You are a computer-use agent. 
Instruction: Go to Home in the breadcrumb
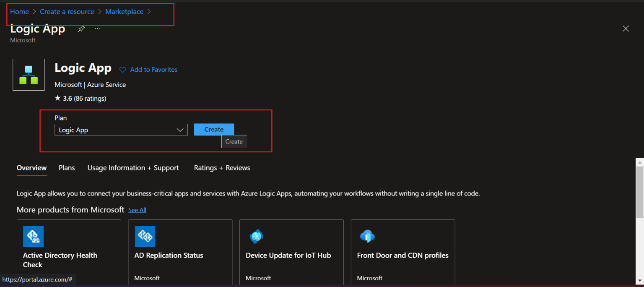click(19, 12)
